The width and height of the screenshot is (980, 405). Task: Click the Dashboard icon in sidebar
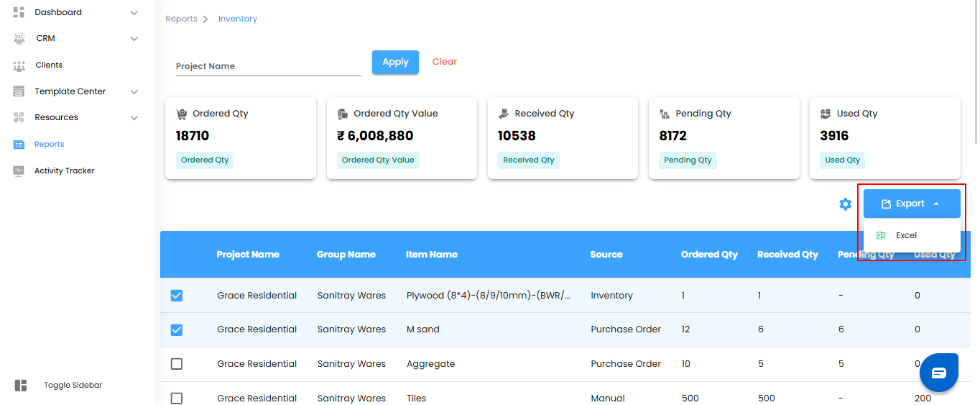click(x=19, y=12)
